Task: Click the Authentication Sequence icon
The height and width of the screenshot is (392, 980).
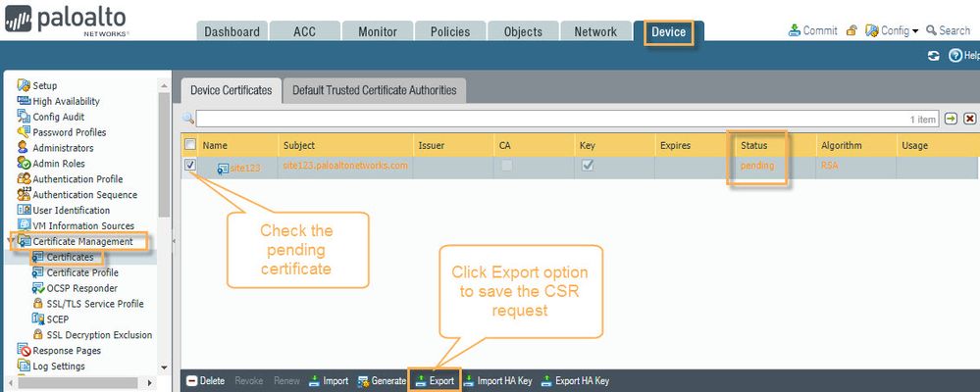Action: tap(24, 195)
